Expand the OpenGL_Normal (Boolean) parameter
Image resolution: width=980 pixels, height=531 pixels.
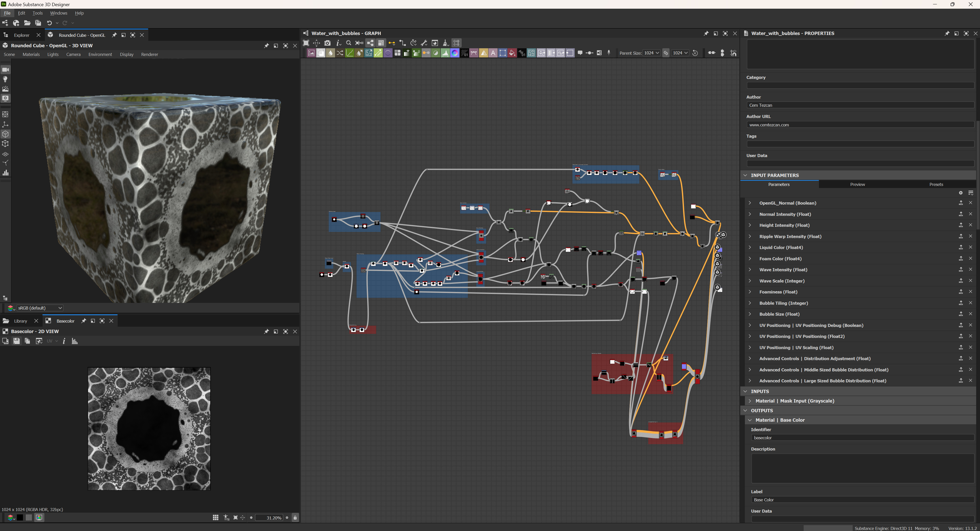(x=750, y=203)
